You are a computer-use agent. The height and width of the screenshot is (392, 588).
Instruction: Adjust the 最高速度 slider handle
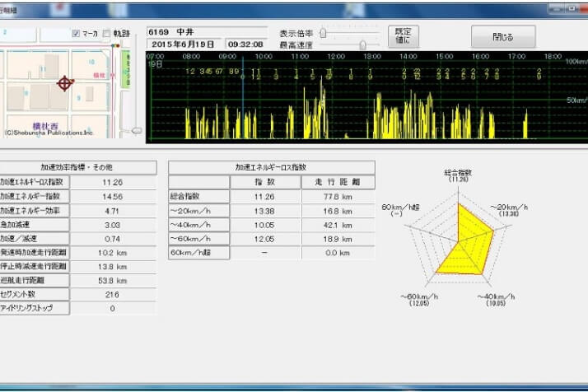pyautogui.click(x=362, y=45)
